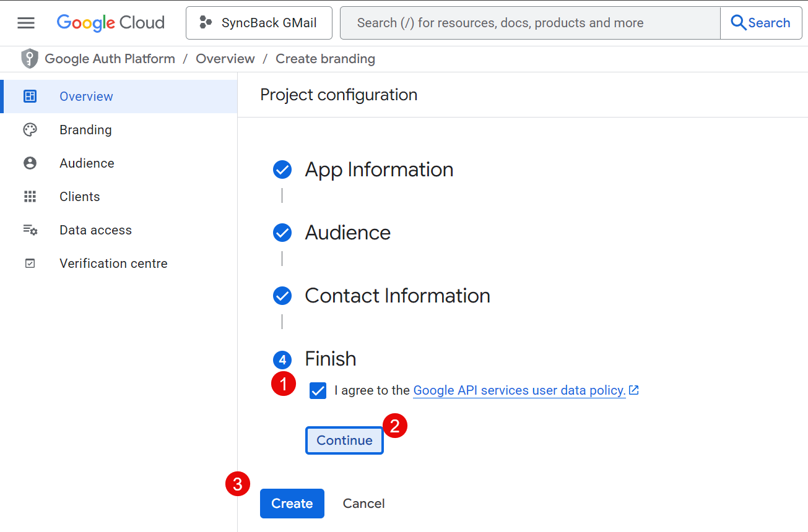Open the hamburger navigation menu
This screenshot has width=808, height=532.
(x=26, y=23)
